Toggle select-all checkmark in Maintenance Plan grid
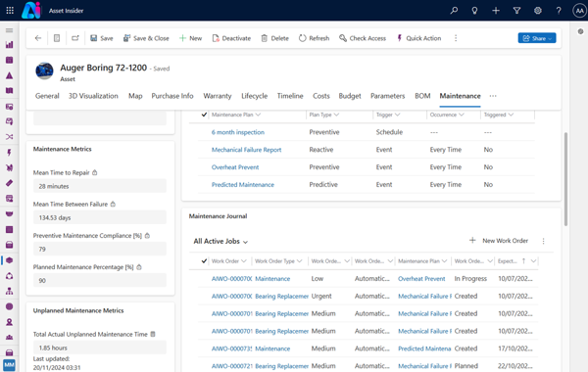Screen dimensions: 588x372 coord(204,115)
